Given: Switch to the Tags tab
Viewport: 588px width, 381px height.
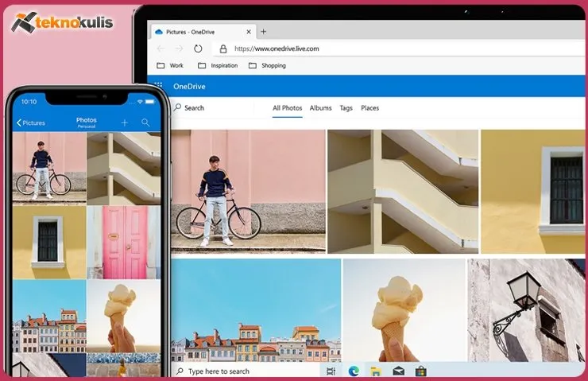Looking at the screenshot, I should [346, 108].
